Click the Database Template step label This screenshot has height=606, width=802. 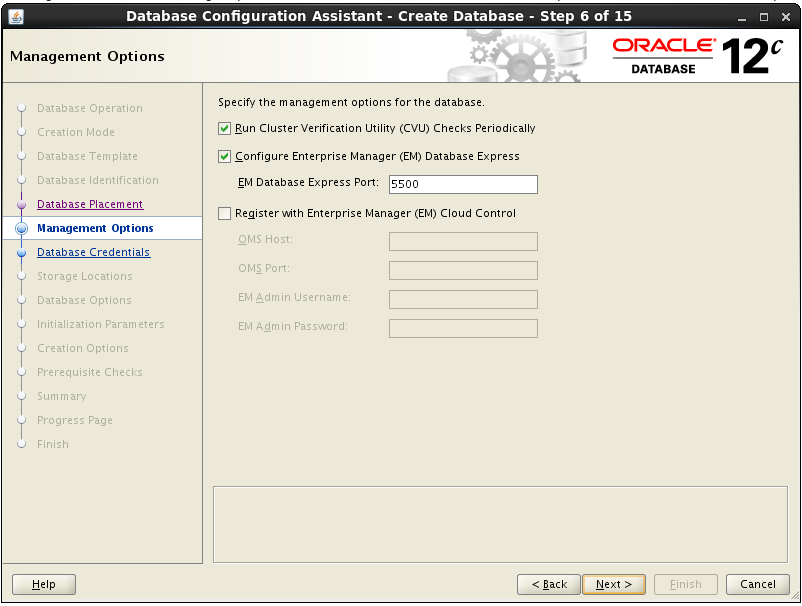coord(87,156)
